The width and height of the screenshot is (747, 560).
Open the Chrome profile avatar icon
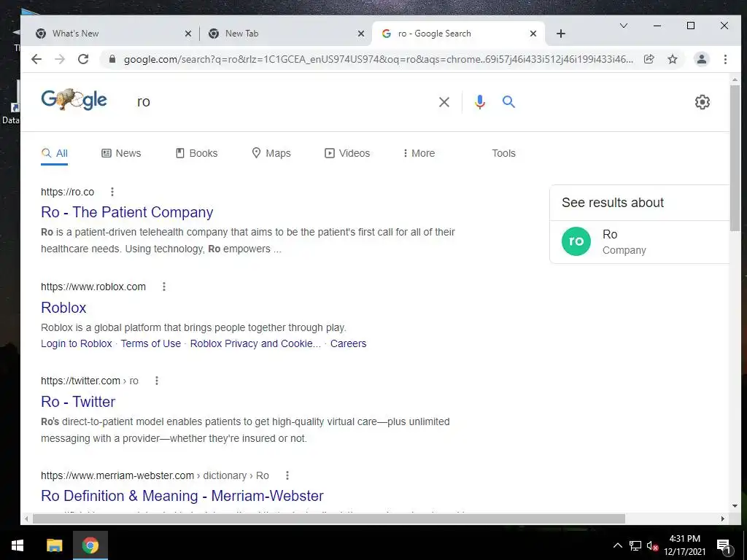(701, 59)
